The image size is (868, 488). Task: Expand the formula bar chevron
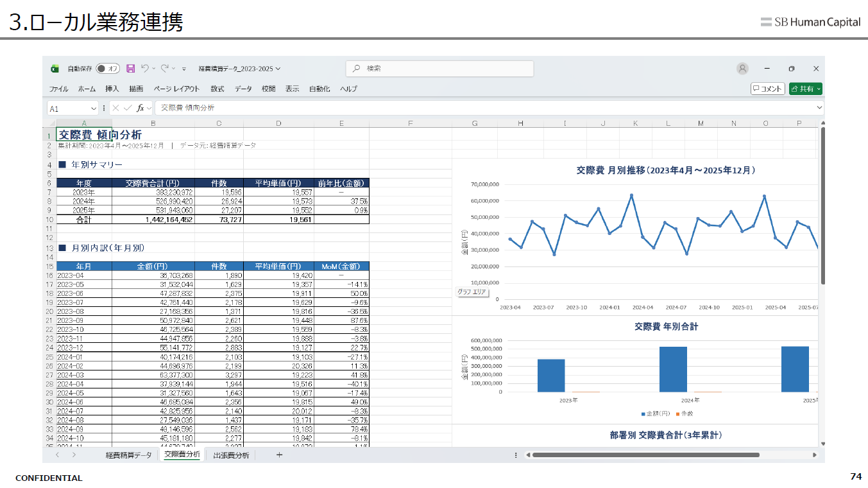819,108
